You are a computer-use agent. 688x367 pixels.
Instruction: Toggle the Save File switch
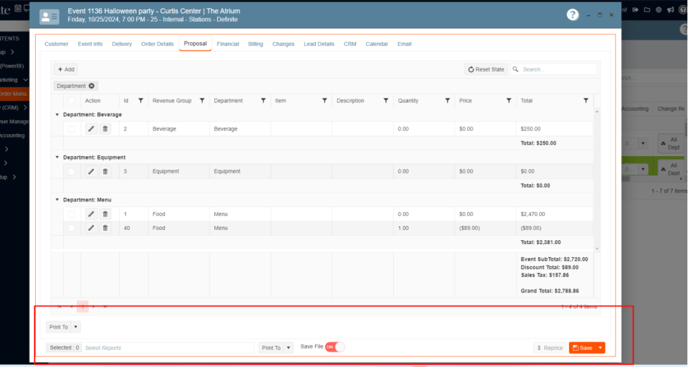335,347
